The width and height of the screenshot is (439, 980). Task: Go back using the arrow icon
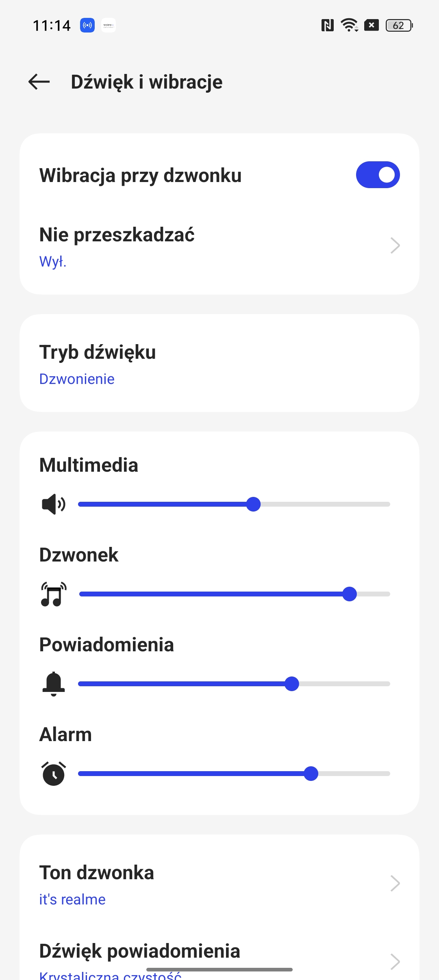[39, 82]
